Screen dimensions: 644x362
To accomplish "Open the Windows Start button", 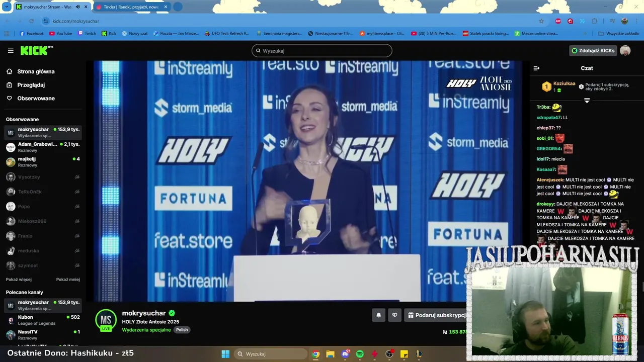I will [x=225, y=354].
